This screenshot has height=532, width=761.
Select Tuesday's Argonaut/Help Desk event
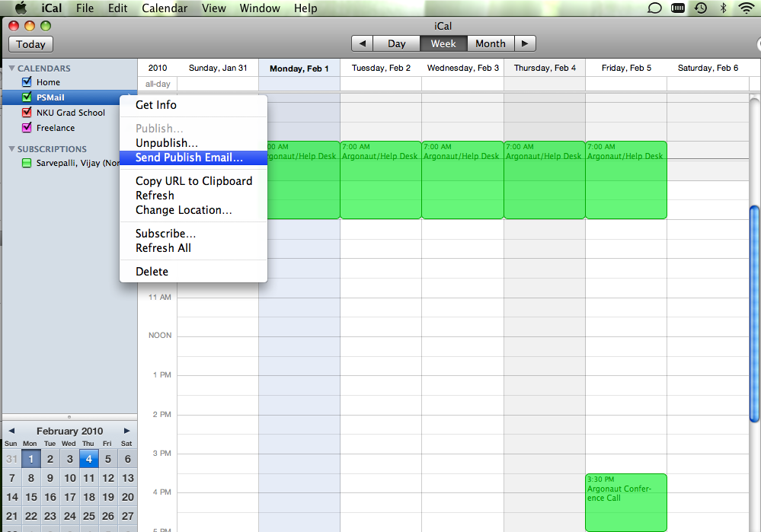(x=381, y=180)
